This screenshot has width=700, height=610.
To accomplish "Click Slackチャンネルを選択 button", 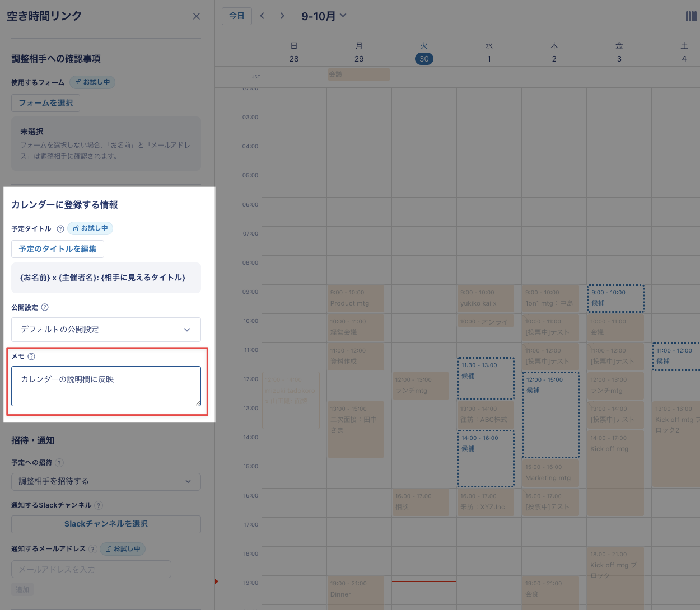I will pyautogui.click(x=106, y=524).
